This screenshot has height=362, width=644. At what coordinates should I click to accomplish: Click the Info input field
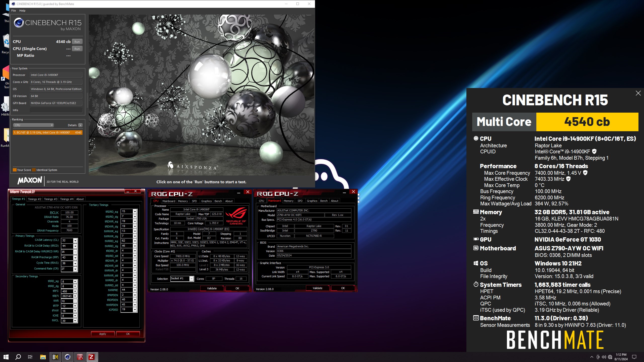pos(56,110)
